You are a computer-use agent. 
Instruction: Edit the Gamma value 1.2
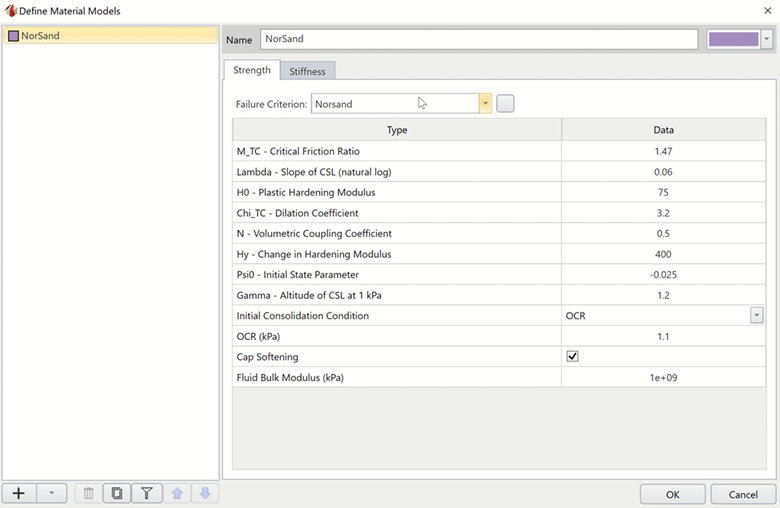click(664, 296)
